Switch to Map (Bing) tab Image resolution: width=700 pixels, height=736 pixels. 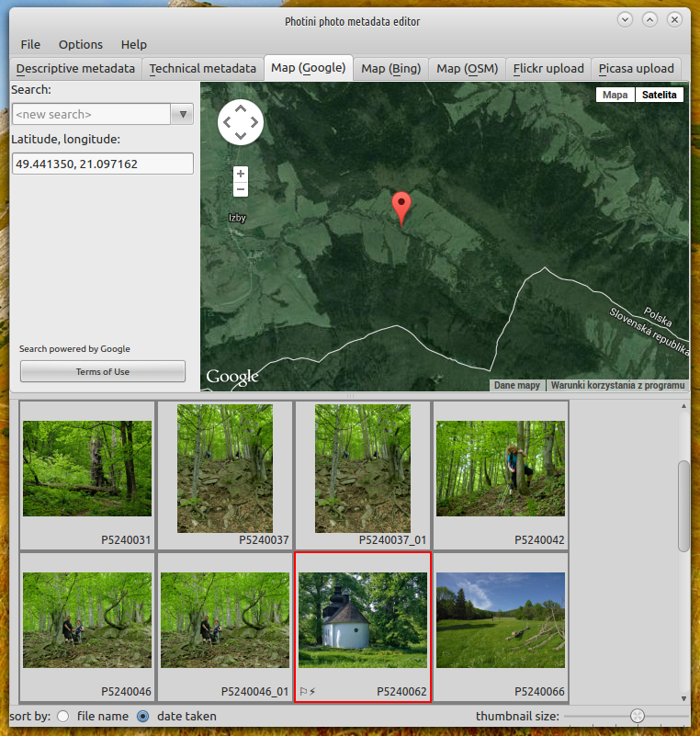coord(390,69)
